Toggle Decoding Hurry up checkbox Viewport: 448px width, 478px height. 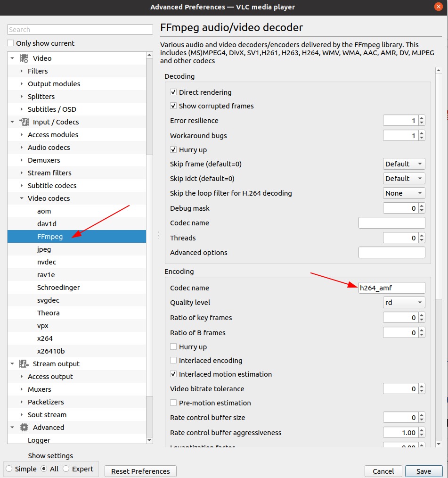[x=173, y=150]
